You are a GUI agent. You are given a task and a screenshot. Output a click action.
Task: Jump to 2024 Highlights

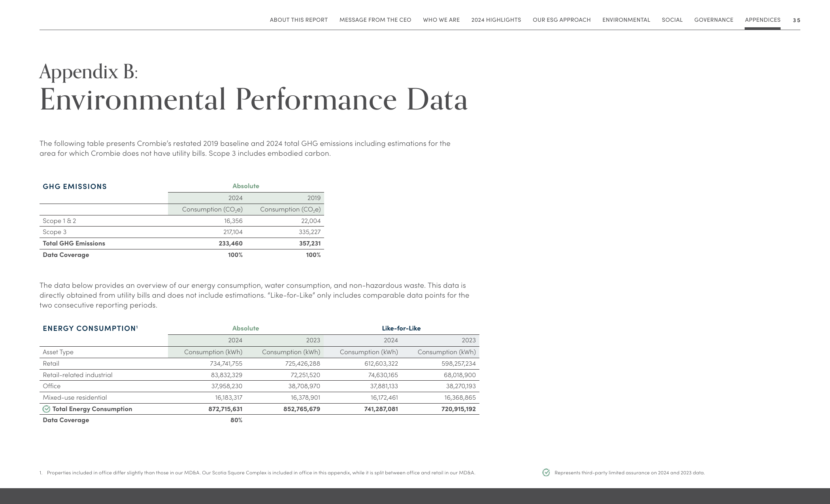[x=496, y=20]
